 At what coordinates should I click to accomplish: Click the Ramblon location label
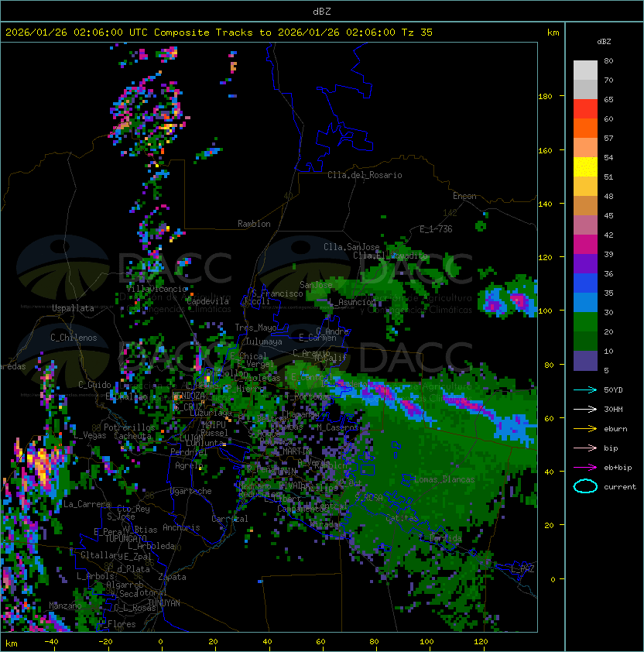coord(254,224)
